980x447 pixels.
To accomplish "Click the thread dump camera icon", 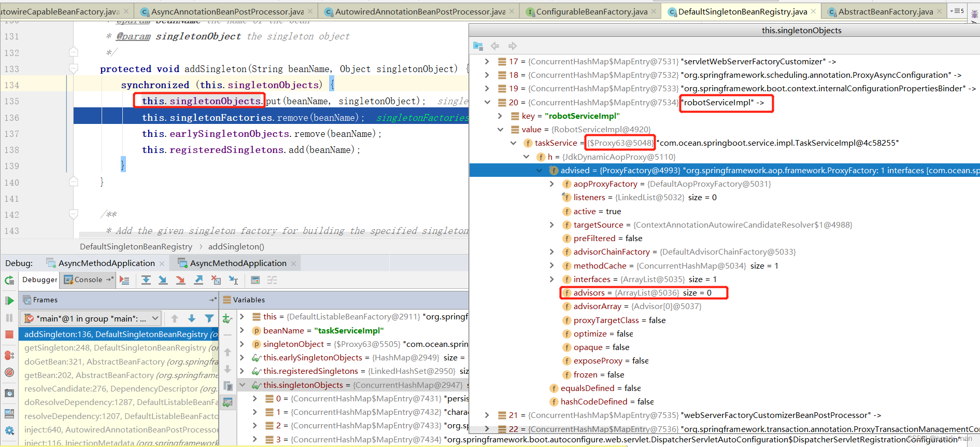I will (x=9, y=394).
